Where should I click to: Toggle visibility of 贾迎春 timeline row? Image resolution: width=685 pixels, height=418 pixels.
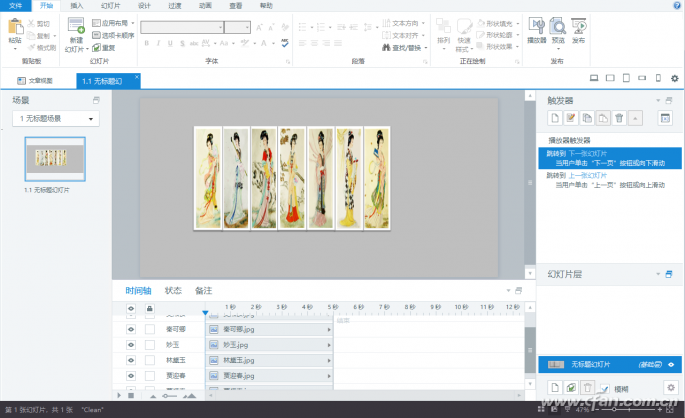pyautogui.click(x=131, y=376)
